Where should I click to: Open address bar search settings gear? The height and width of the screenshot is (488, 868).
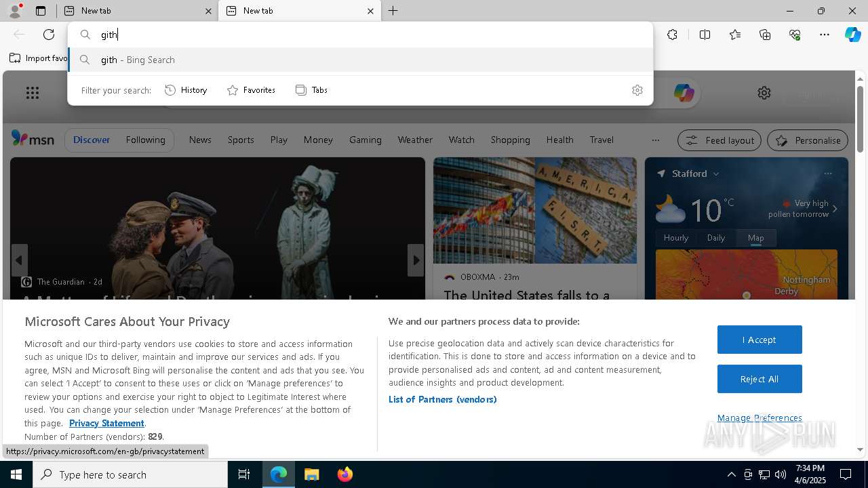pyautogui.click(x=637, y=90)
